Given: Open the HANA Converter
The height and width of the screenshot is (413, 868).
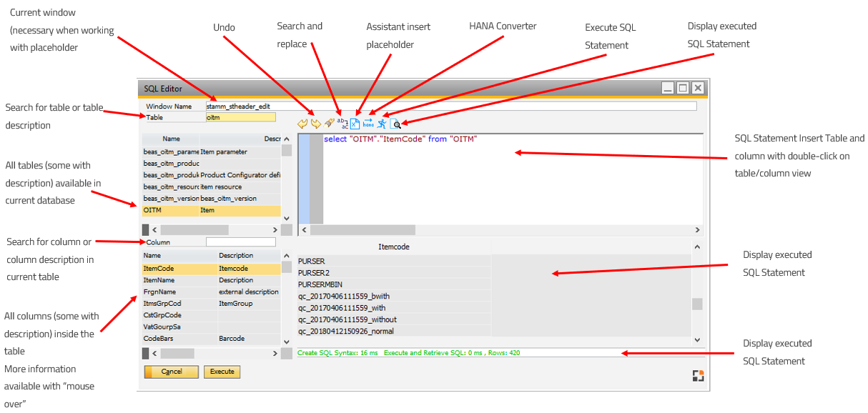Looking at the screenshot, I should tap(368, 122).
